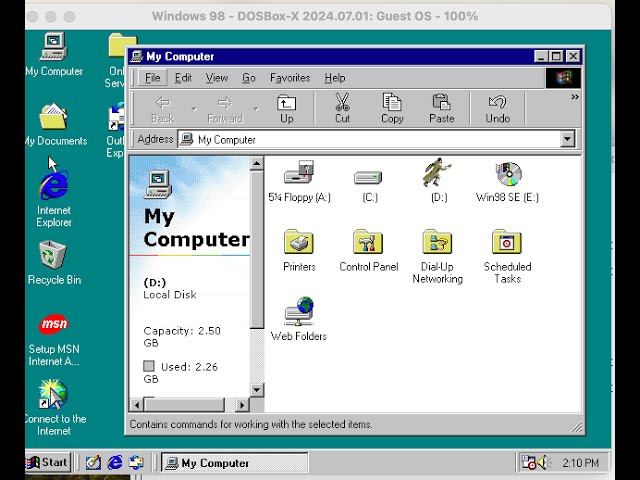Viewport: 640px width, 480px height.
Task: Select My Documents desktop icon
Action: coord(55,124)
